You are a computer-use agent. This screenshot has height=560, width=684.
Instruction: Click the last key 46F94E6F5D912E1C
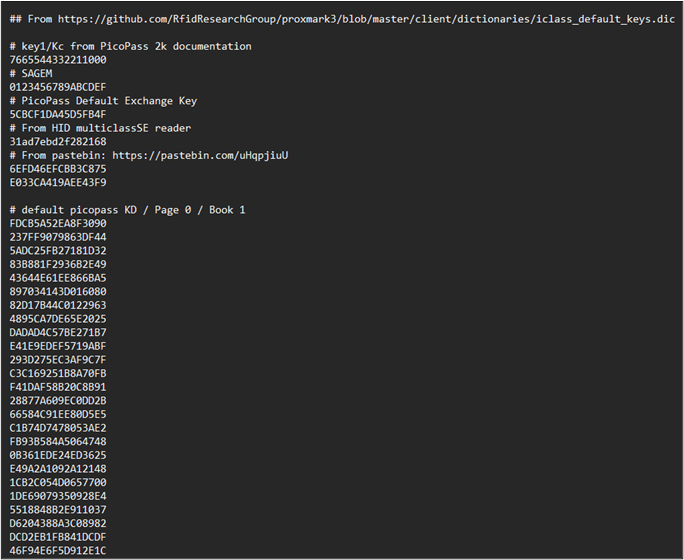click(x=58, y=550)
